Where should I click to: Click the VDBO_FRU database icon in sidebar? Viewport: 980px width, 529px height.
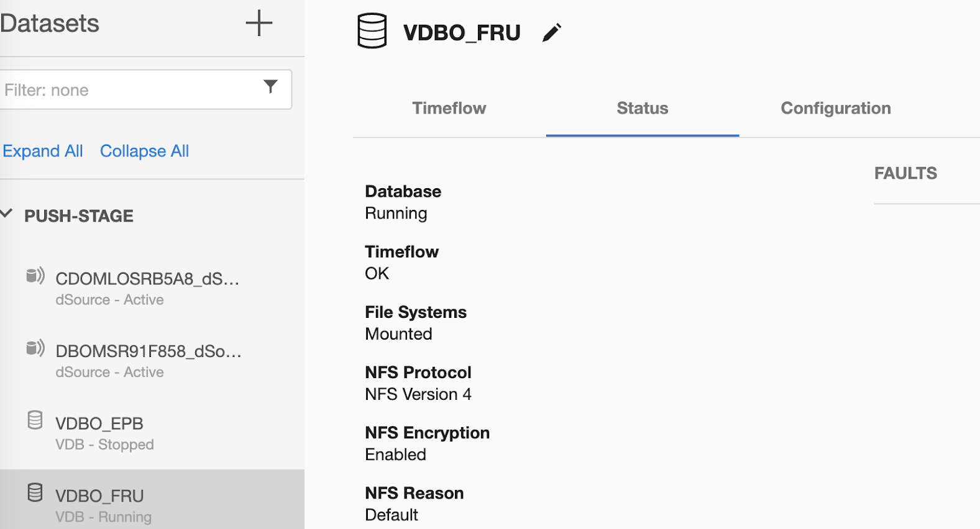[35, 493]
